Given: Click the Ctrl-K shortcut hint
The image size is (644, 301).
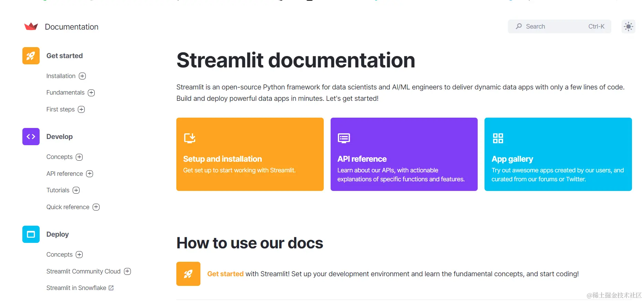Looking at the screenshot, I should [596, 26].
